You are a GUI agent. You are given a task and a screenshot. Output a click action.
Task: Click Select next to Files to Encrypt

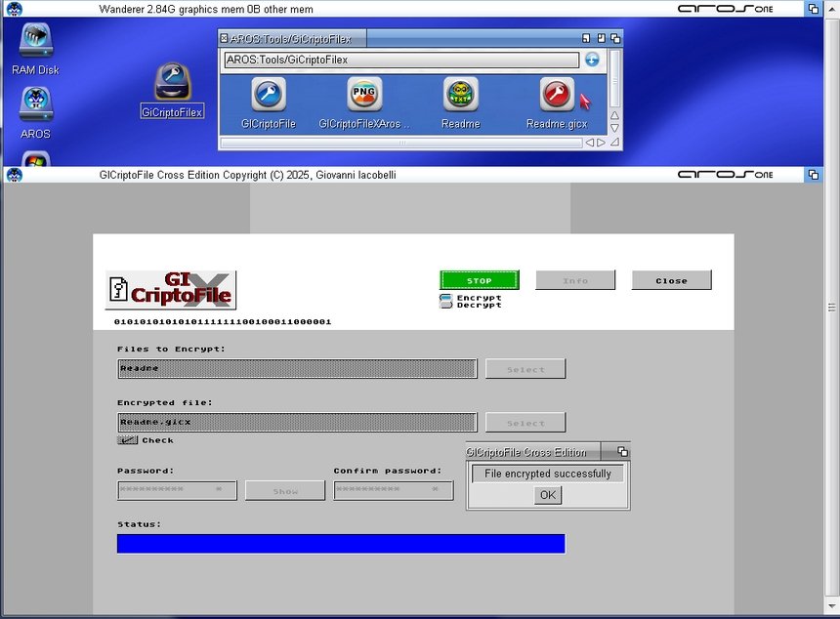pyautogui.click(x=525, y=369)
